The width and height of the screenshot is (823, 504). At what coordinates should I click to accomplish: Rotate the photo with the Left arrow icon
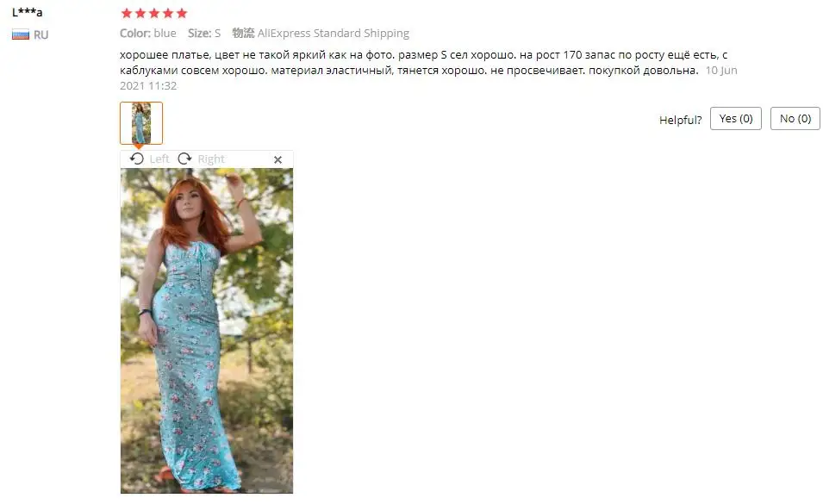click(x=137, y=159)
